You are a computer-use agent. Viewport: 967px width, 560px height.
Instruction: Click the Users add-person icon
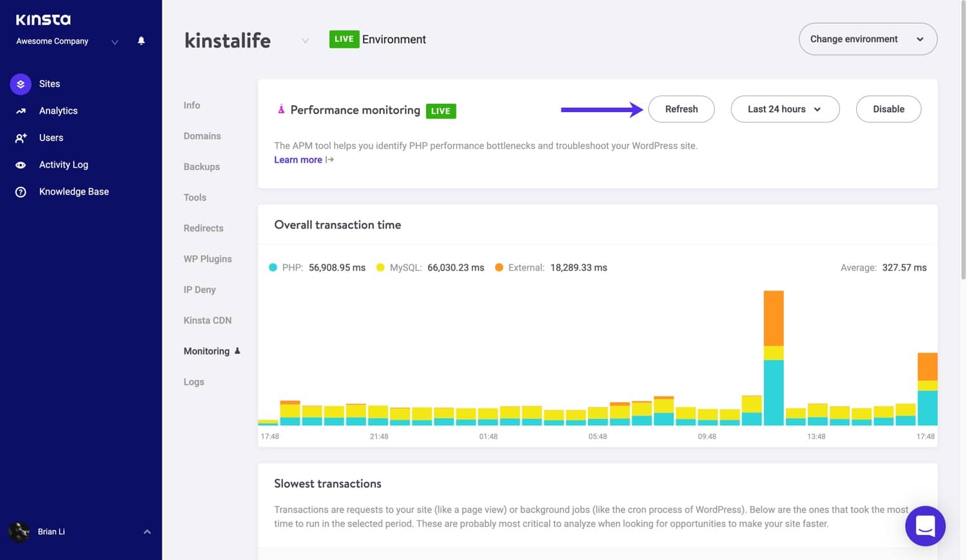pyautogui.click(x=21, y=138)
